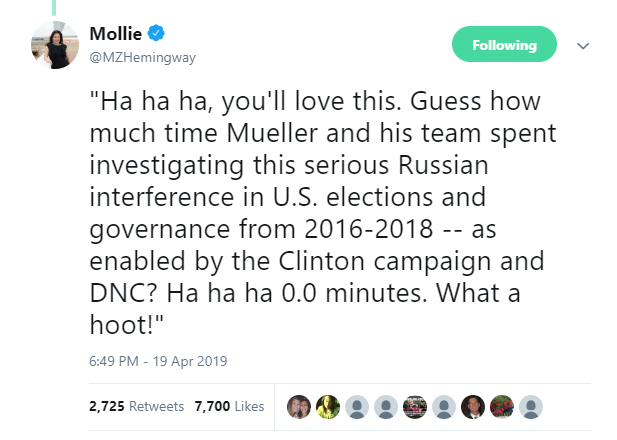Click the third liker avatar, a gray default
This screenshot has width=617, height=440.
click(x=357, y=407)
